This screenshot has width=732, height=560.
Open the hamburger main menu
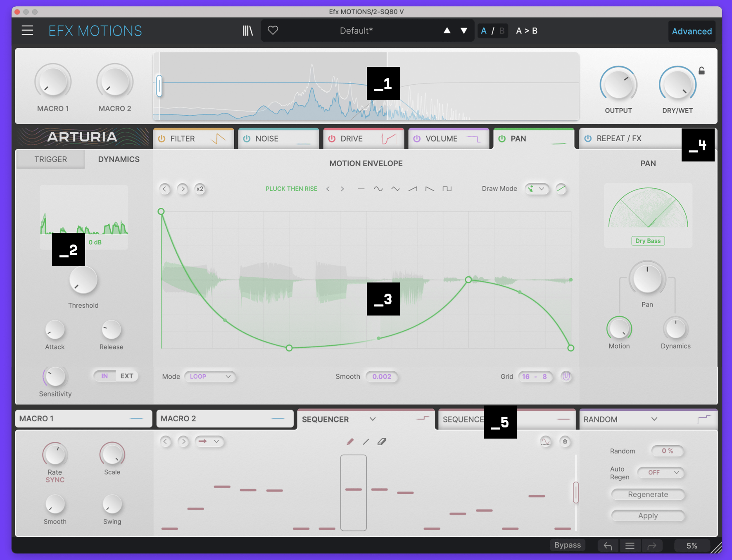pos(27,31)
